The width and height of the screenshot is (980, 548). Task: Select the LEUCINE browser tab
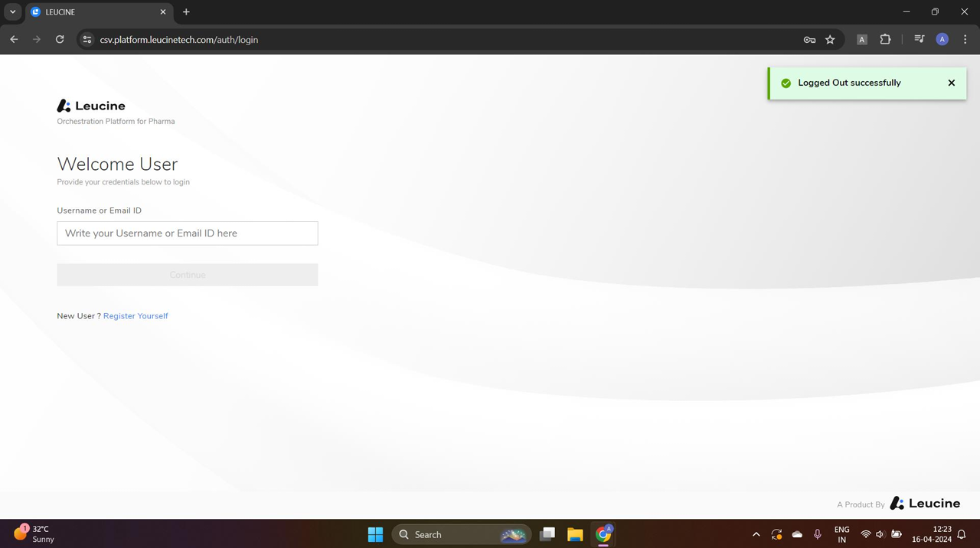click(98, 12)
